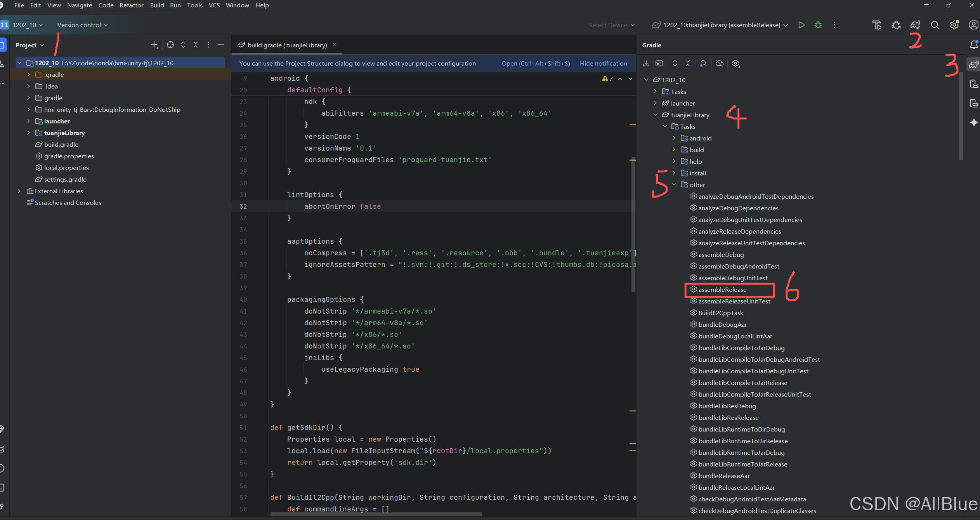Click Open (Ctrl+Alt+Shift+S) link
Screen dimensions: 980x520
point(535,63)
